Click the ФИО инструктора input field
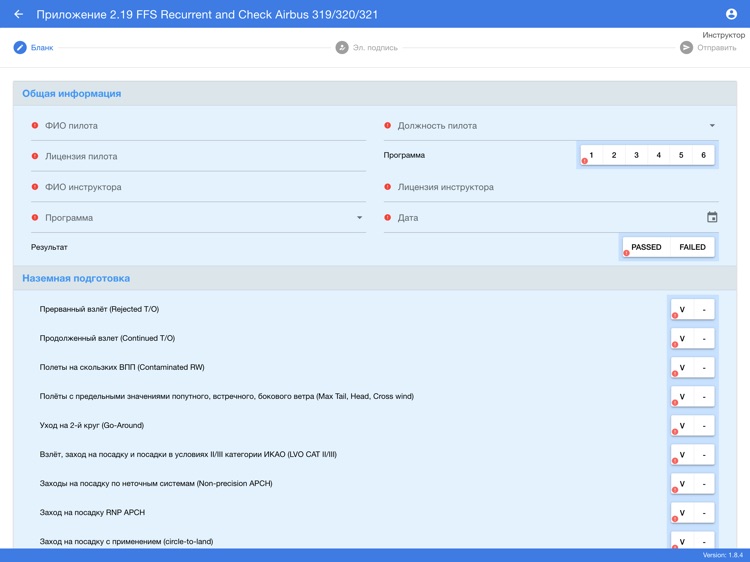Screen dimensions: 750x562 (199, 187)
